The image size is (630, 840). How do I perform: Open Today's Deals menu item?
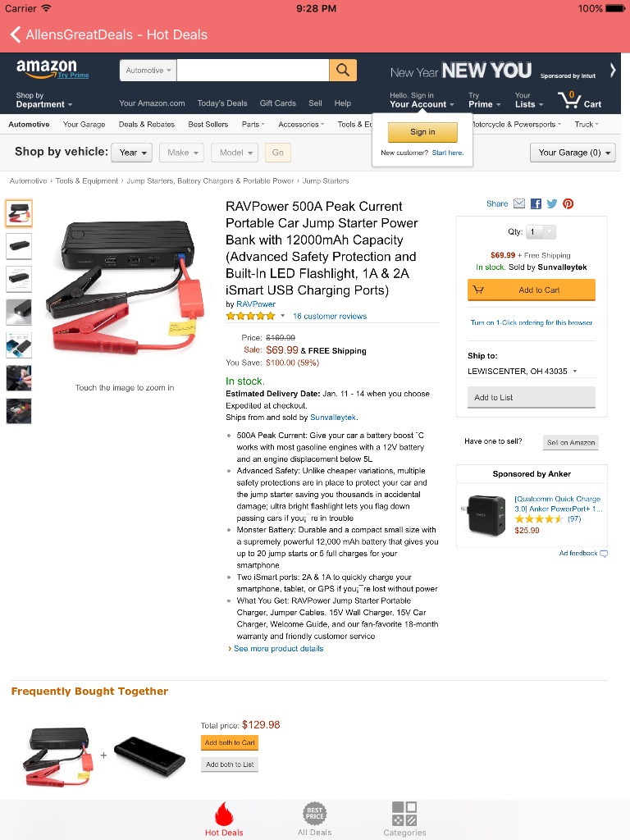(x=222, y=103)
